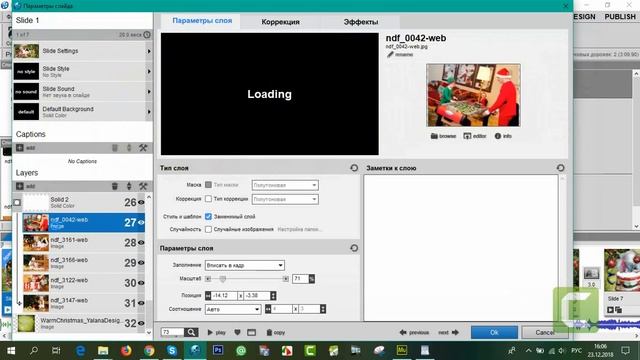Hide layer 26 Solid 2 with eye icon
Viewport: 640px width, 360px height.
[x=141, y=202]
